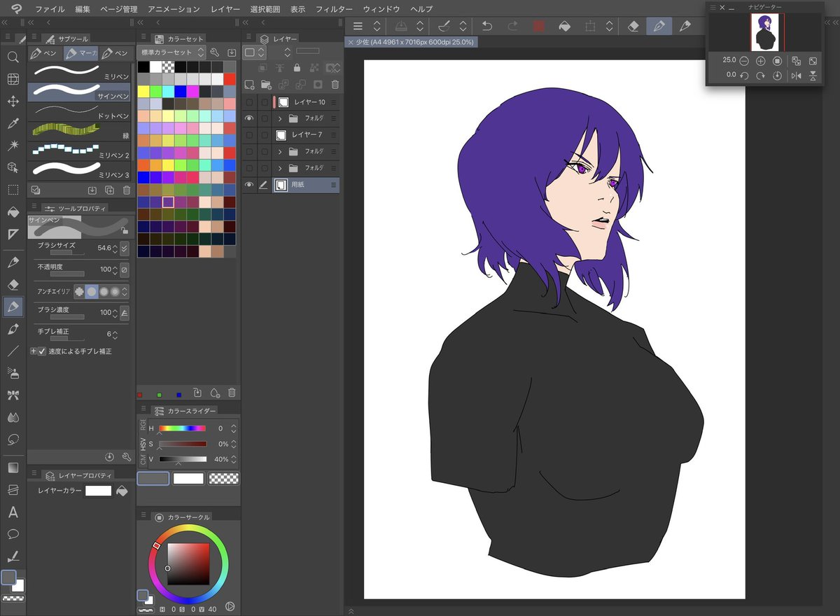Select the transparent color swatch in color slider
Viewport: 840px width, 616px height.
click(x=224, y=479)
